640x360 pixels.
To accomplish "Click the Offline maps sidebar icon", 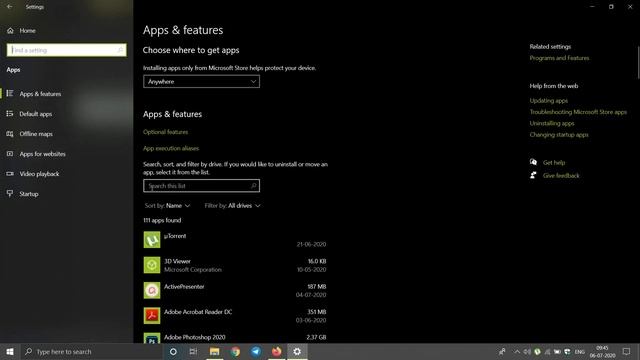I will [x=10, y=133].
